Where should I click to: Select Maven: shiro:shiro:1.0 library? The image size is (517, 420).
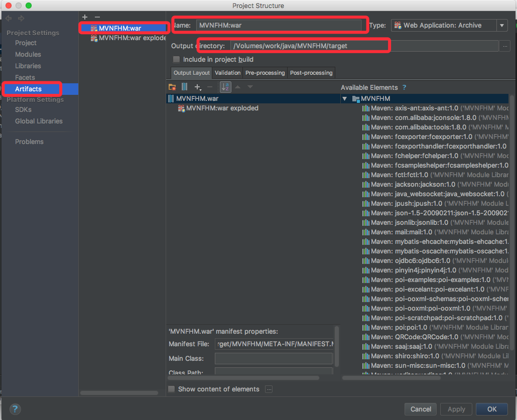[435, 356]
